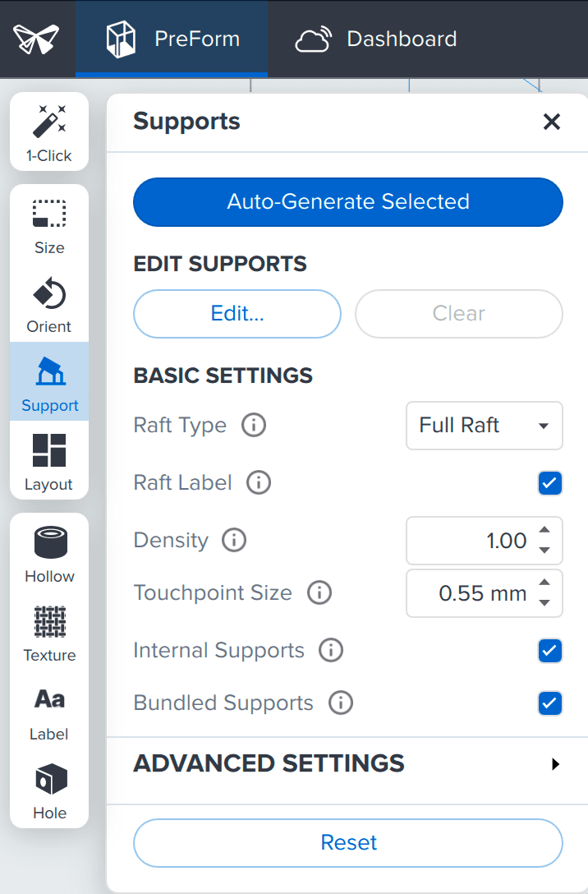Increase Density using the up arrow
The width and height of the screenshot is (588, 894).
544,532
